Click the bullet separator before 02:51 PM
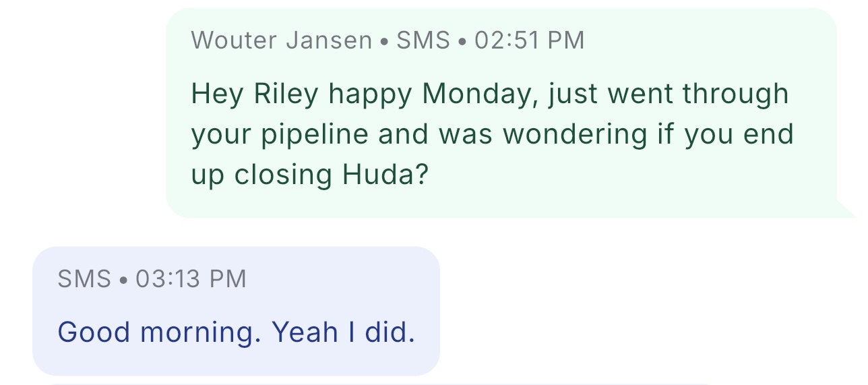The height and width of the screenshot is (385, 868). [462, 41]
